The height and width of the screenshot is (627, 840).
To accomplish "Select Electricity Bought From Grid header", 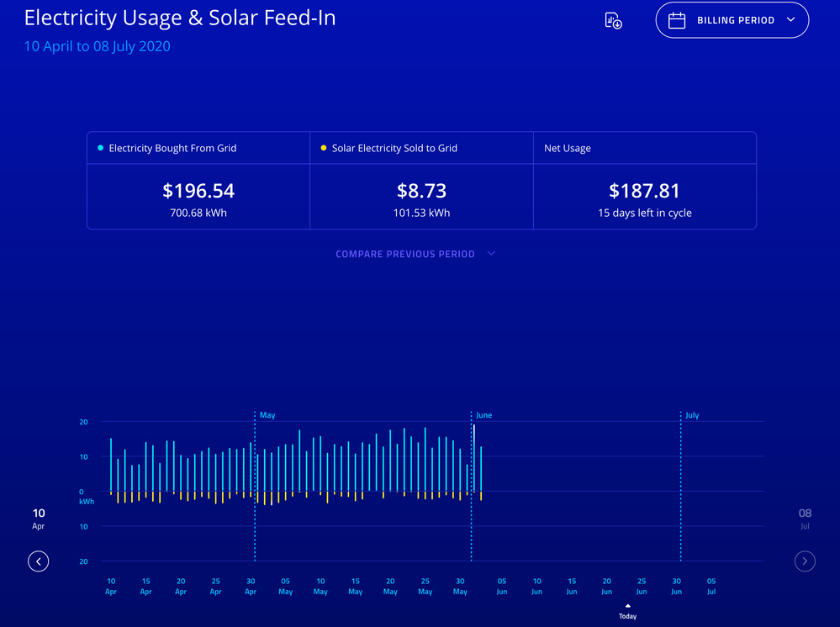I will click(x=172, y=148).
